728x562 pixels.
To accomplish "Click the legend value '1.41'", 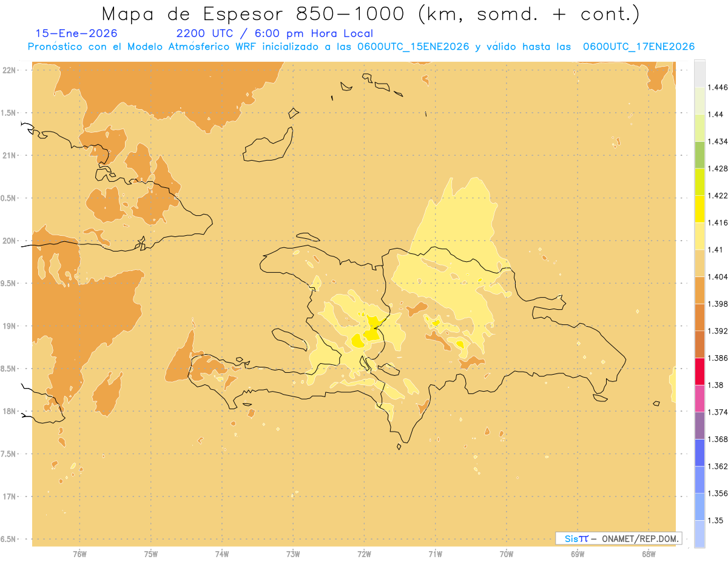I will point(716,250).
